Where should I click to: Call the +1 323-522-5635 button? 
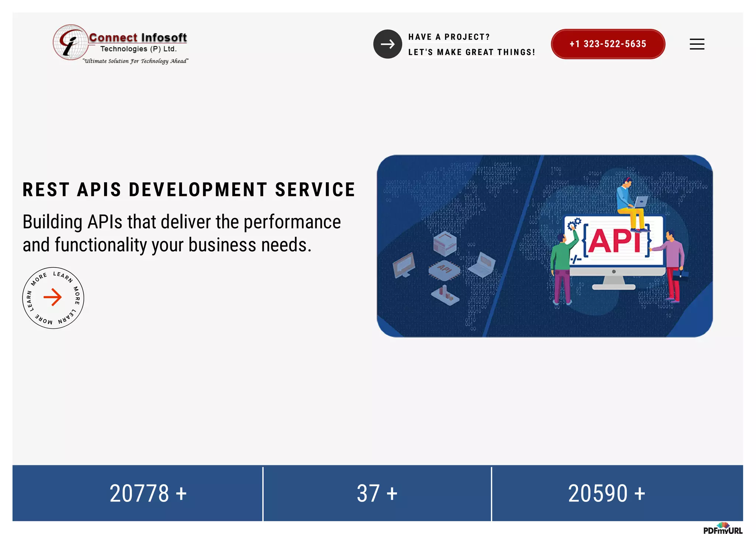[608, 44]
